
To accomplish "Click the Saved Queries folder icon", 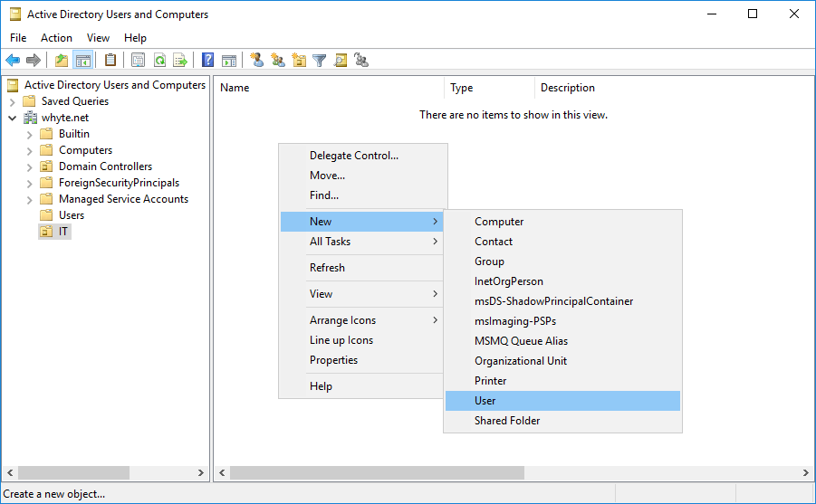I will tap(29, 101).
